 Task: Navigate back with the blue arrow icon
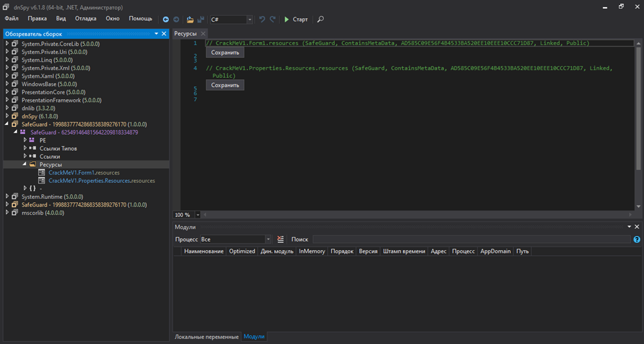click(x=166, y=19)
